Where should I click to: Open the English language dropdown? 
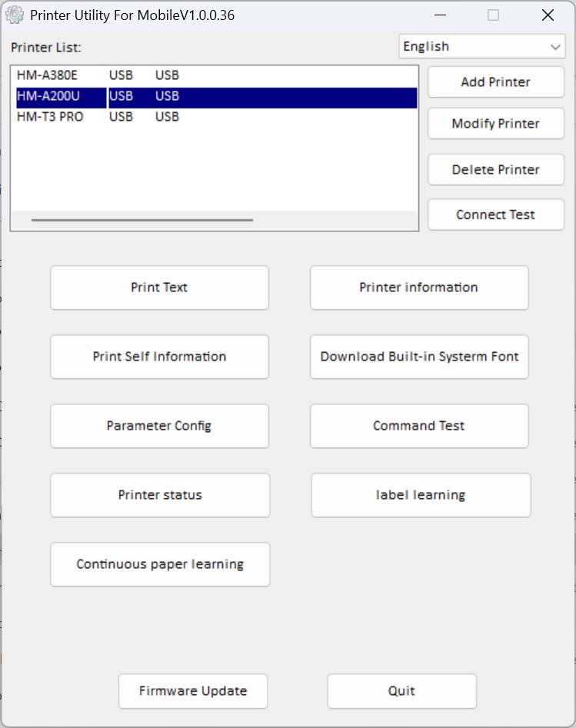tap(482, 47)
